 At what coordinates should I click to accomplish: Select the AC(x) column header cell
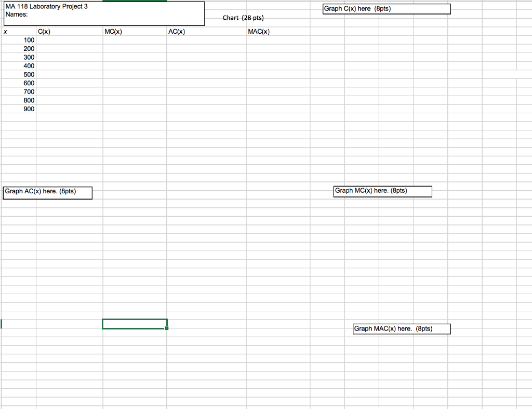point(207,32)
